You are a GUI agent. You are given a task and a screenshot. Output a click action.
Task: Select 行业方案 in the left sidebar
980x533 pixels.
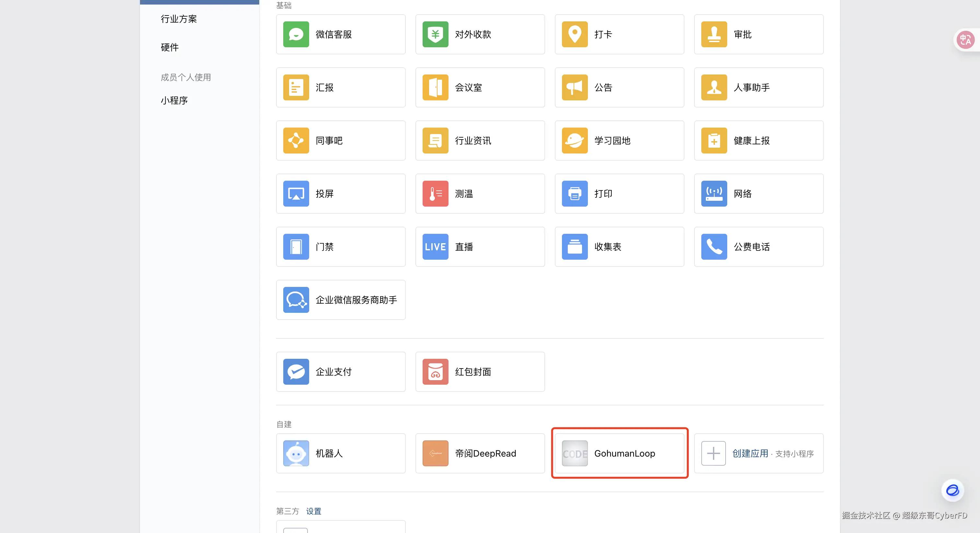[x=179, y=19]
